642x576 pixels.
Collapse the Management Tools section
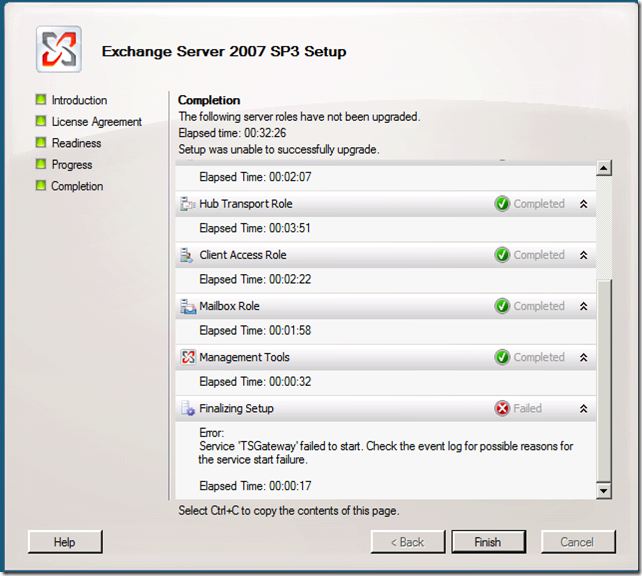583,357
